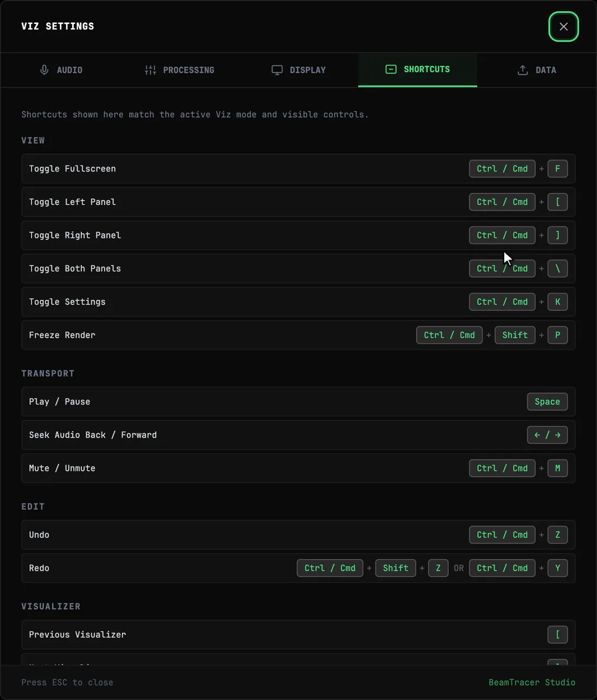
Task: Click the Mute / Unmute label
Action: 62,468
